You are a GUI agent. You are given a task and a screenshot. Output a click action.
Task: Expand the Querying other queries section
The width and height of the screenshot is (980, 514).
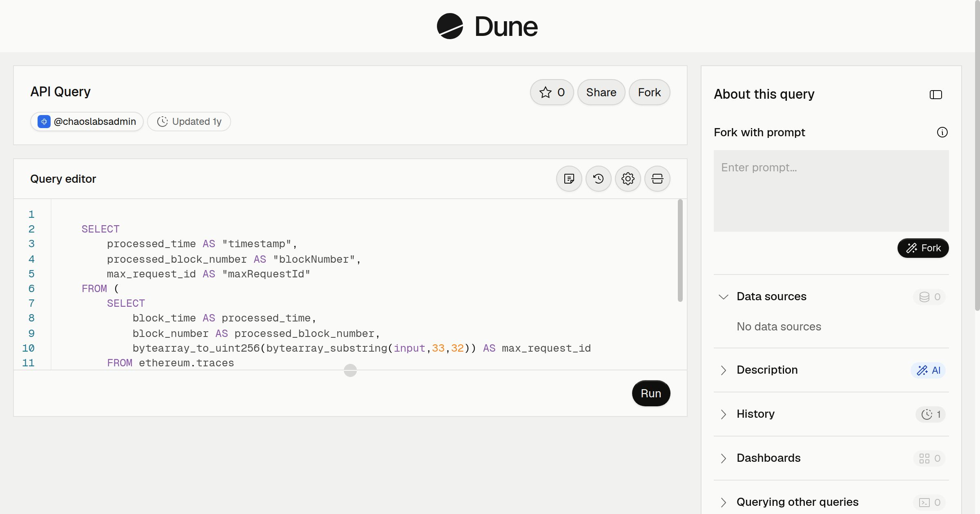(x=723, y=502)
